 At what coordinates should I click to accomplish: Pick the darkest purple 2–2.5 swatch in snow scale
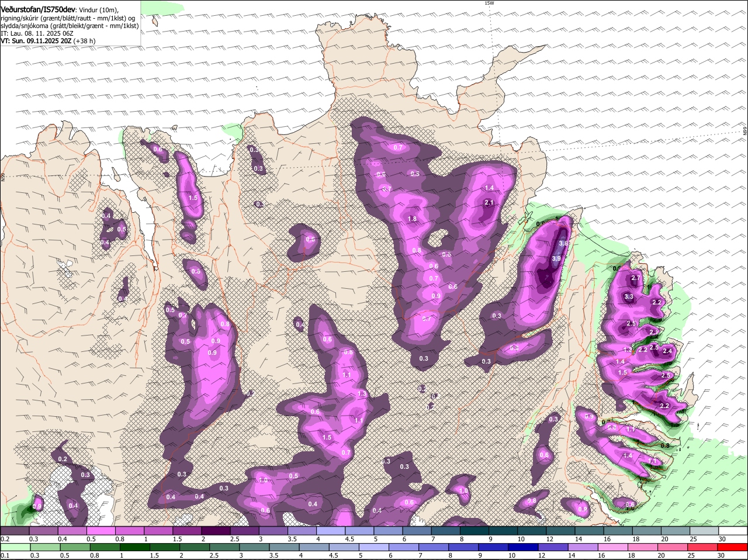(215, 530)
